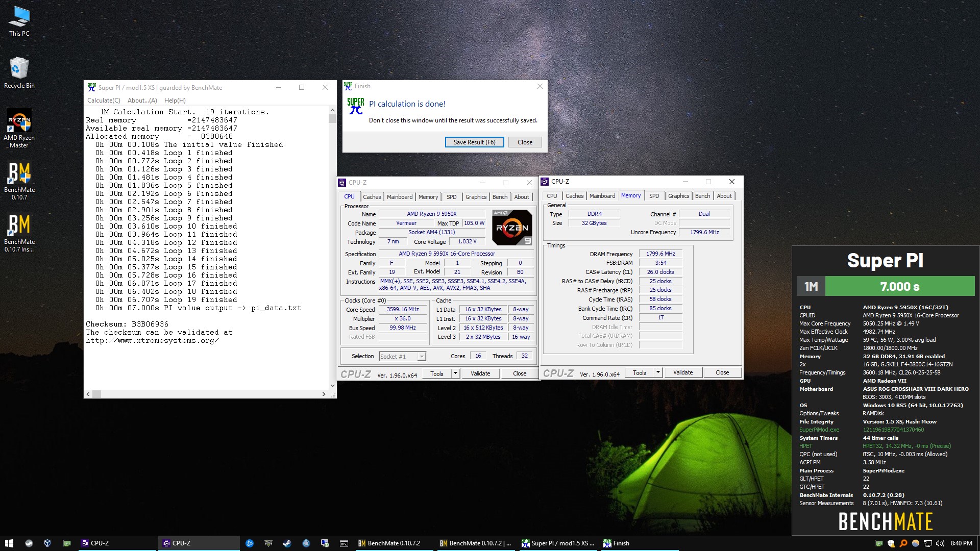
Task: Click Tools button in CPU-Z Memory window
Action: coord(640,372)
